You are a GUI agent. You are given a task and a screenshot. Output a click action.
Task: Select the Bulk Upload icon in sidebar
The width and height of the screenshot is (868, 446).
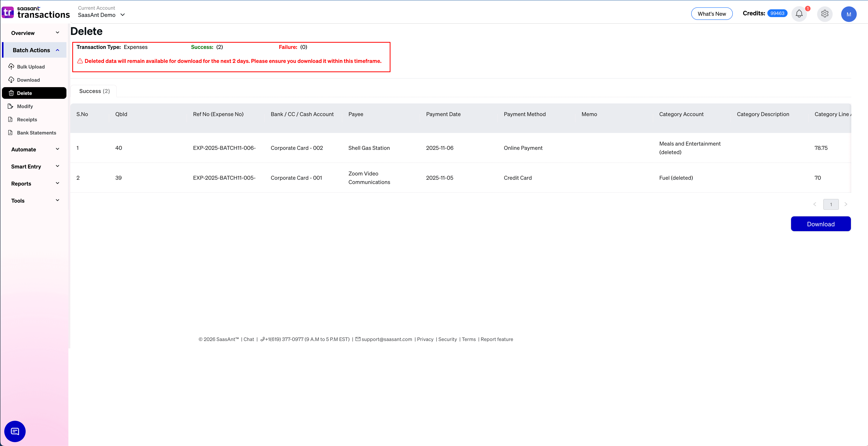point(11,66)
